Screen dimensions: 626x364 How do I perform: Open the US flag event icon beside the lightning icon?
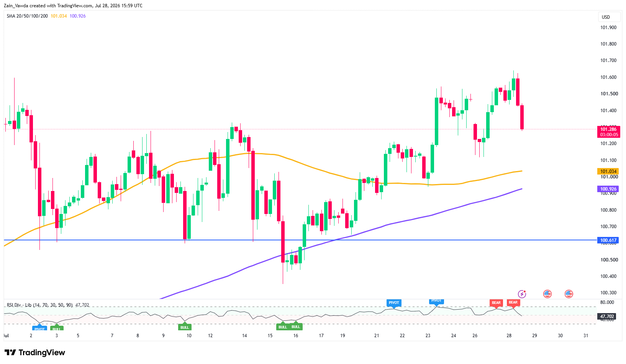pyautogui.click(x=547, y=294)
